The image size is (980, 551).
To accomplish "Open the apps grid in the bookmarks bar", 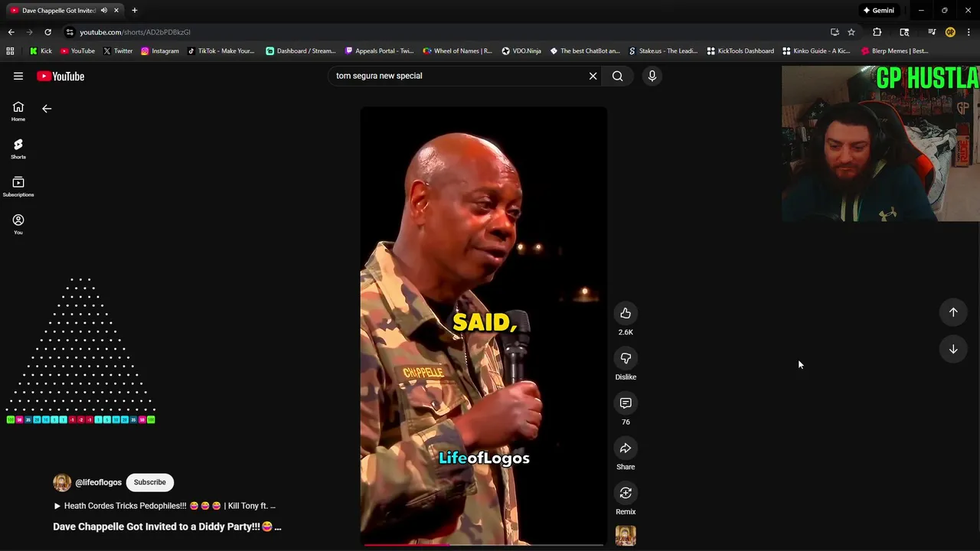I will point(10,51).
